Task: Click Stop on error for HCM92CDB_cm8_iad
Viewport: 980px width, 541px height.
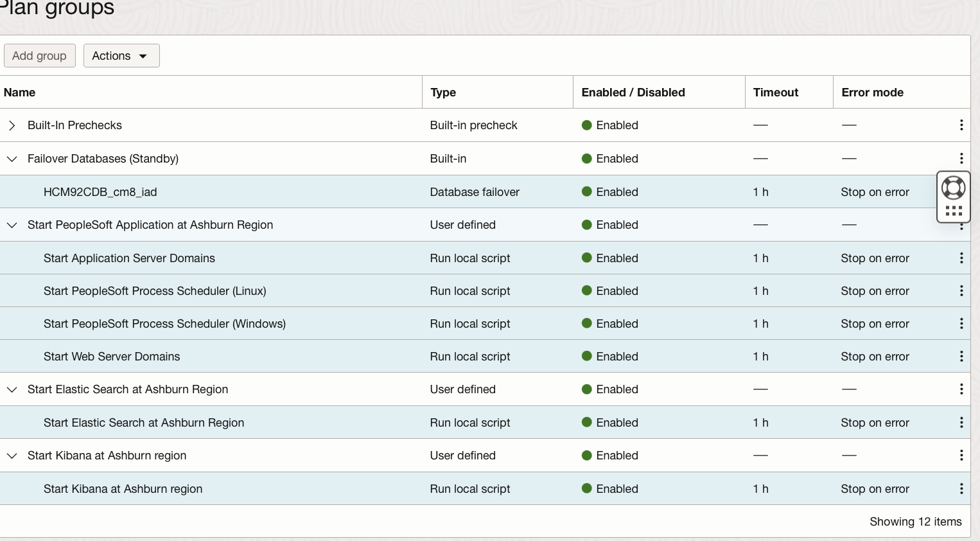Action: [x=875, y=192]
